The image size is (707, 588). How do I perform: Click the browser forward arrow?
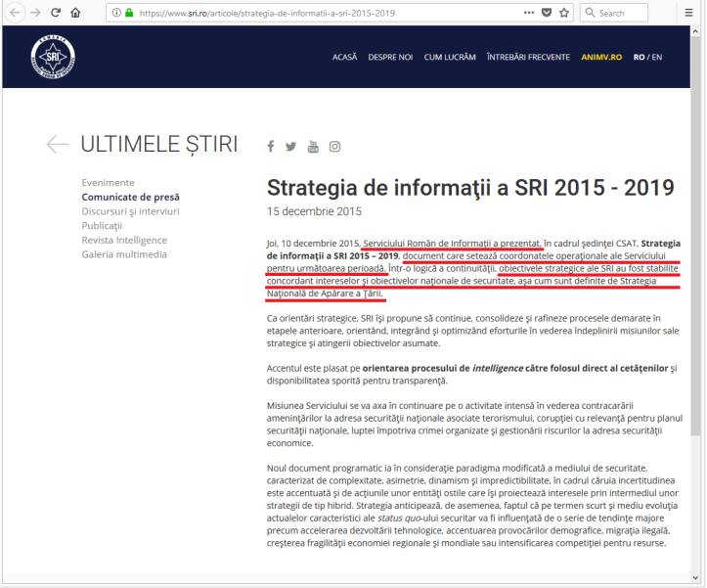tap(35, 12)
